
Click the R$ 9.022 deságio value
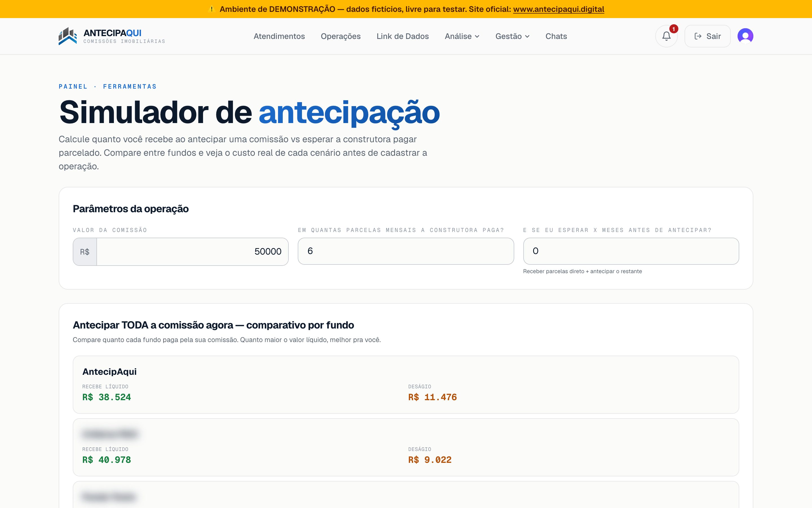point(430,460)
